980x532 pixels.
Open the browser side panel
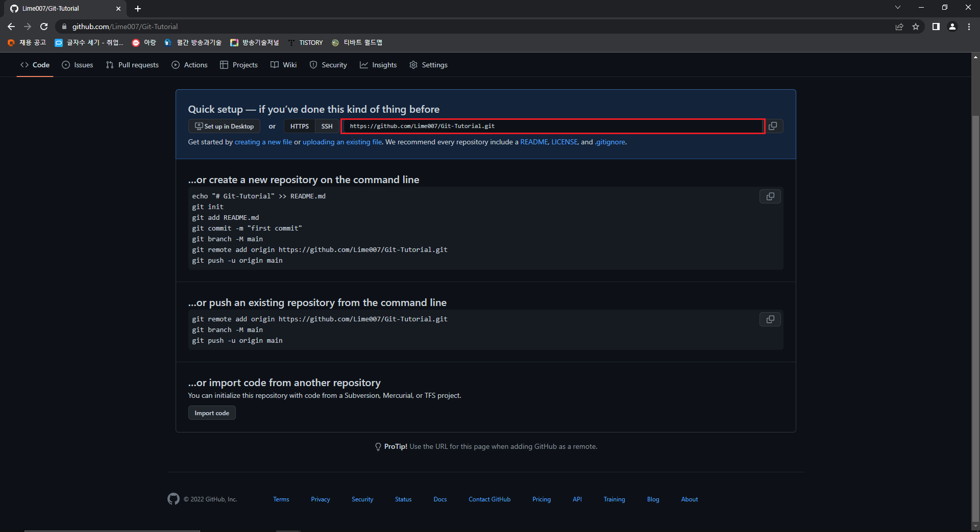[x=936, y=27]
